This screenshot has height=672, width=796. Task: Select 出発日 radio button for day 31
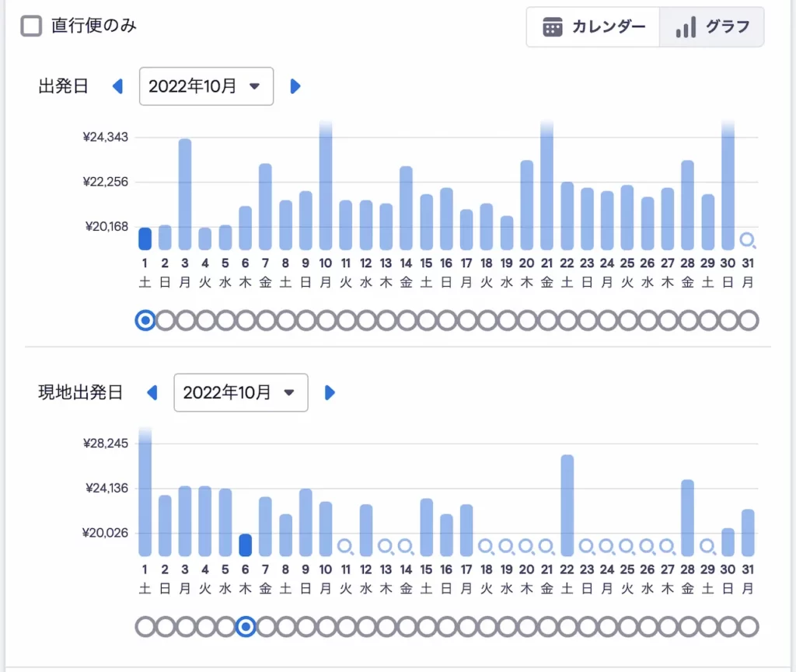pos(748,321)
